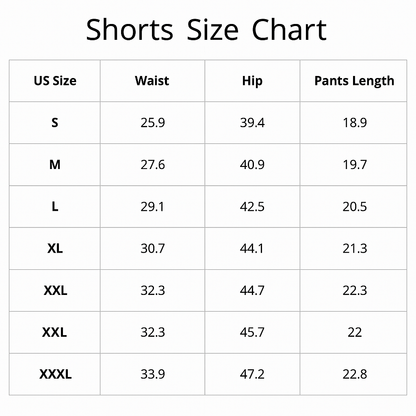The image size is (416, 416).
Task: Select hip value 47.2
Action: tap(252, 374)
